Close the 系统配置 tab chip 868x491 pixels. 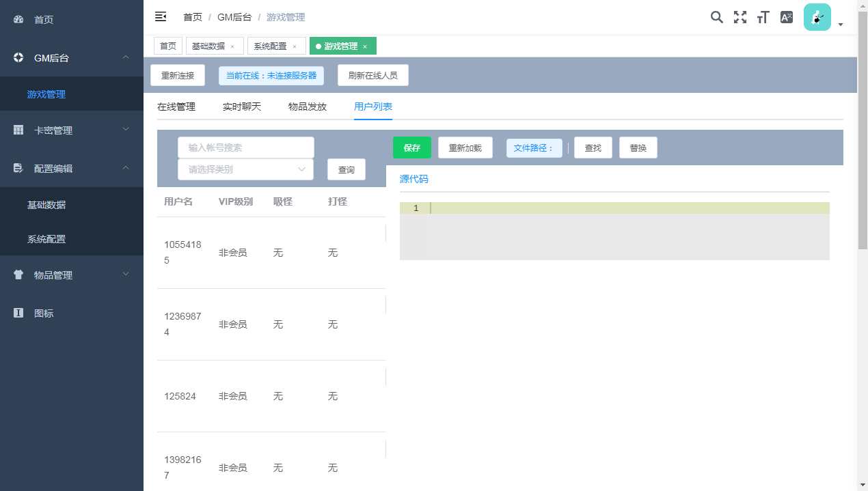pos(295,46)
